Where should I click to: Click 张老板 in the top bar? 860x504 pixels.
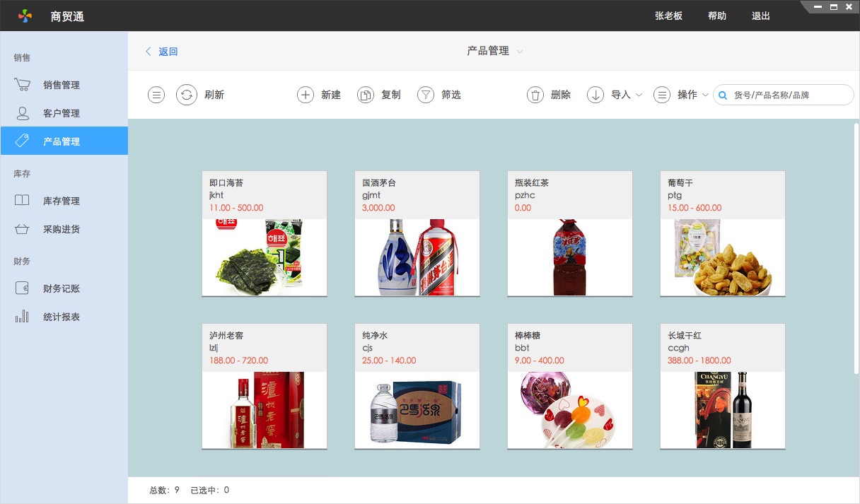coord(668,16)
